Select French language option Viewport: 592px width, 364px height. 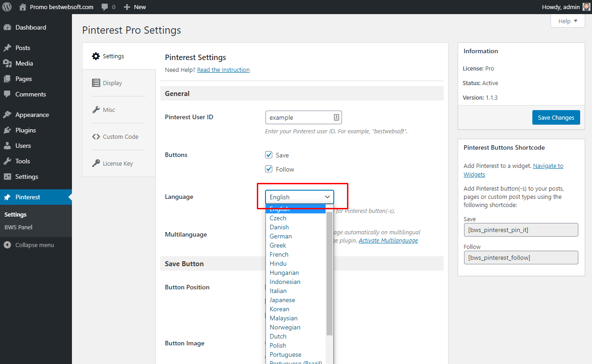[296, 254]
